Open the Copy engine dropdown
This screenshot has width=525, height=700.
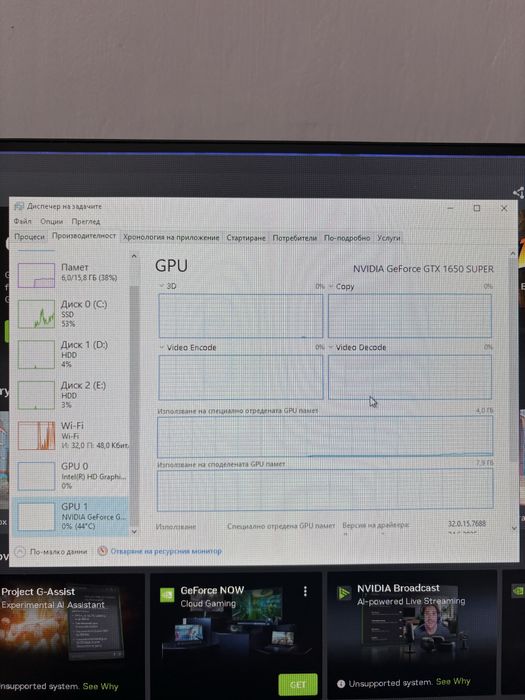coord(331,286)
